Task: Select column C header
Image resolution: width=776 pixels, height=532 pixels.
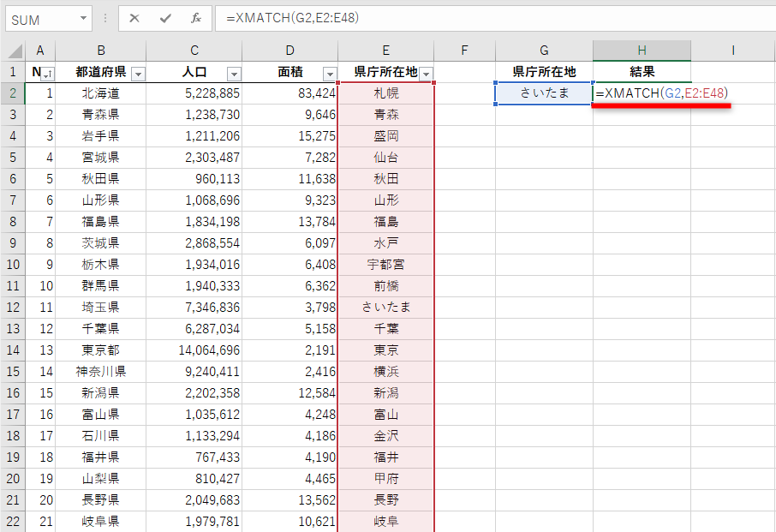Action: pyautogui.click(x=194, y=51)
